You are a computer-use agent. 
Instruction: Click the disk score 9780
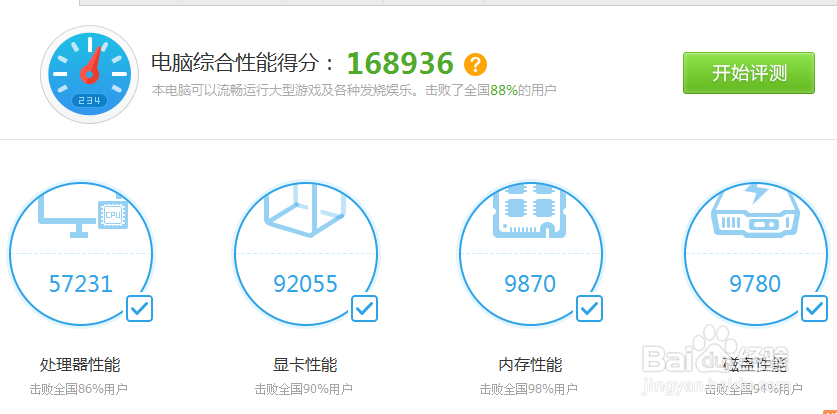755,284
